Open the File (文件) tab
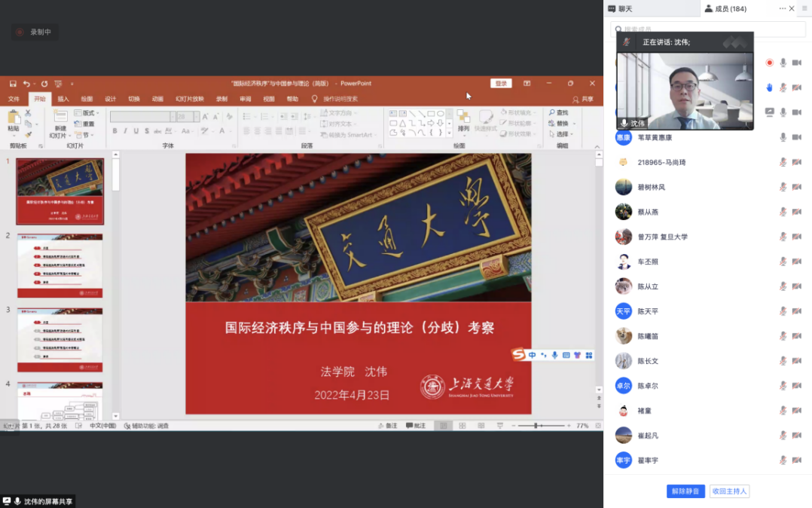 pos(14,99)
